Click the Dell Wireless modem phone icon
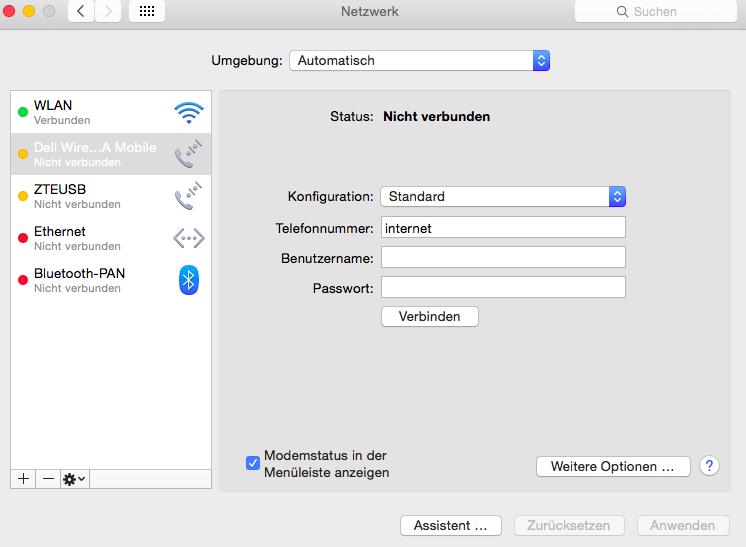Image resolution: width=746 pixels, height=547 pixels. pyautogui.click(x=188, y=155)
